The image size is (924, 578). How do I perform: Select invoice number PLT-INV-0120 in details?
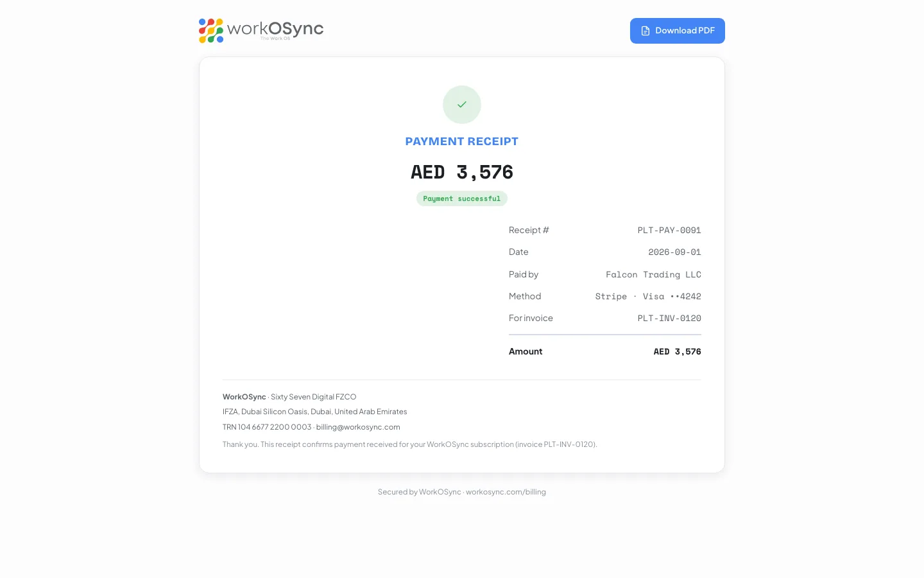[x=669, y=319]
